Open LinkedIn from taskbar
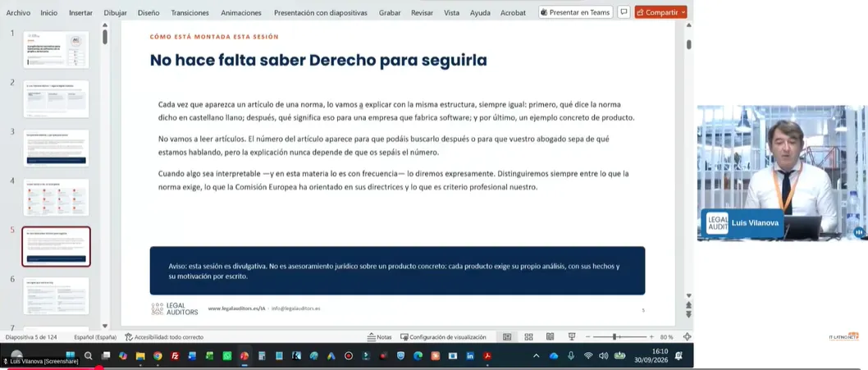Image resolution: width=868 pixels, height=370 pixels. tap(470, 355)
